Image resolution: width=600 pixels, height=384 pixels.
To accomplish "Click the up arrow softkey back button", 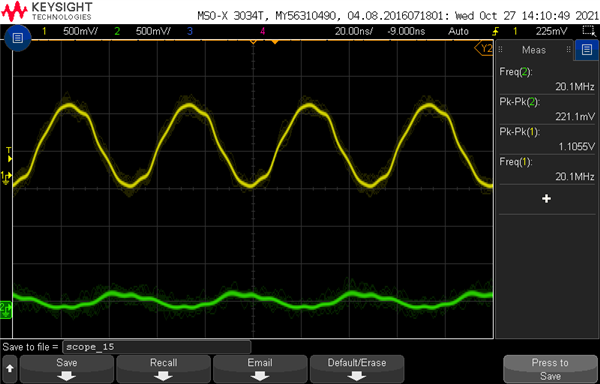I will click(10, 369).
